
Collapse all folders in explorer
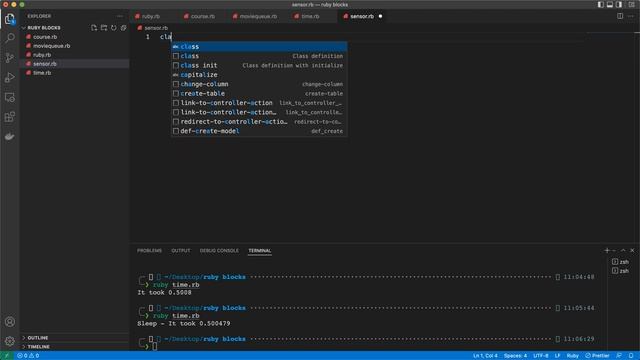coord(124,28)
